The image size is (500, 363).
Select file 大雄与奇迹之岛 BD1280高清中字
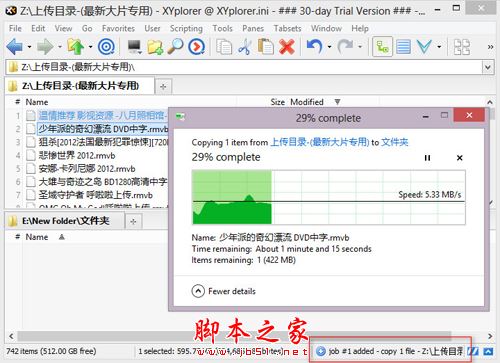point(103,182)
